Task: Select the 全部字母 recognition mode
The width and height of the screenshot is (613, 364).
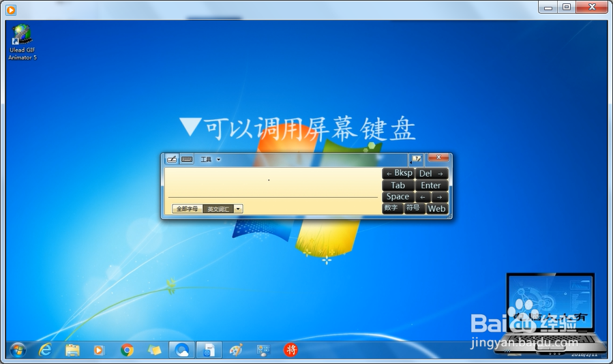Action: 188,209
